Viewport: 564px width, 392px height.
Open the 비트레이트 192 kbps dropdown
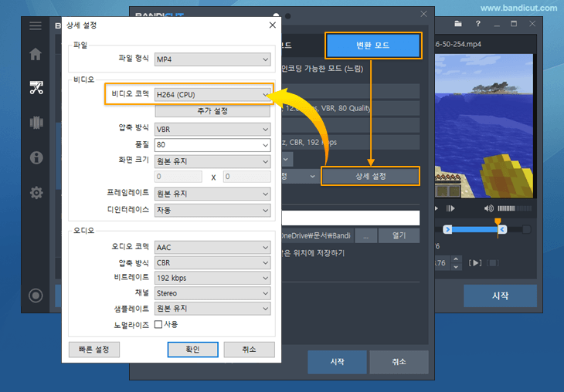(x=212, y=278)
